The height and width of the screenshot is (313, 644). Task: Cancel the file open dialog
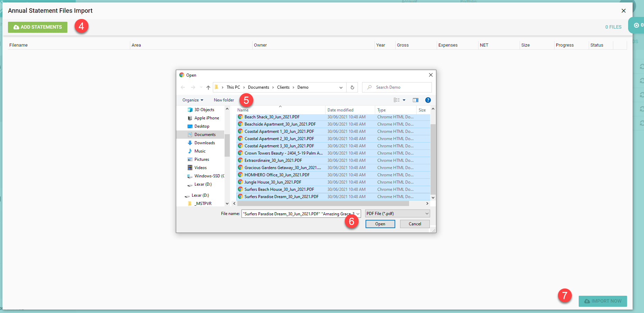coord(415,224)
